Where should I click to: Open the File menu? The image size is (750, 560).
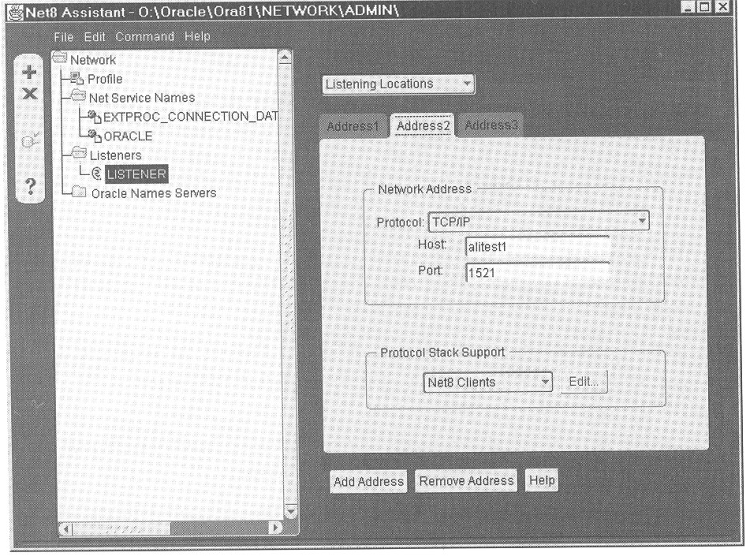click(x=65, y=36)
